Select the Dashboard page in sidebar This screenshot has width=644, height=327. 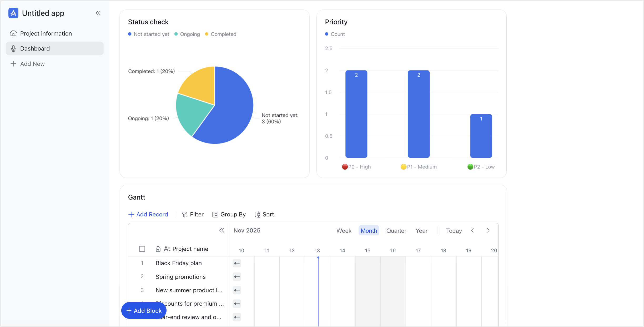[55, 48]
